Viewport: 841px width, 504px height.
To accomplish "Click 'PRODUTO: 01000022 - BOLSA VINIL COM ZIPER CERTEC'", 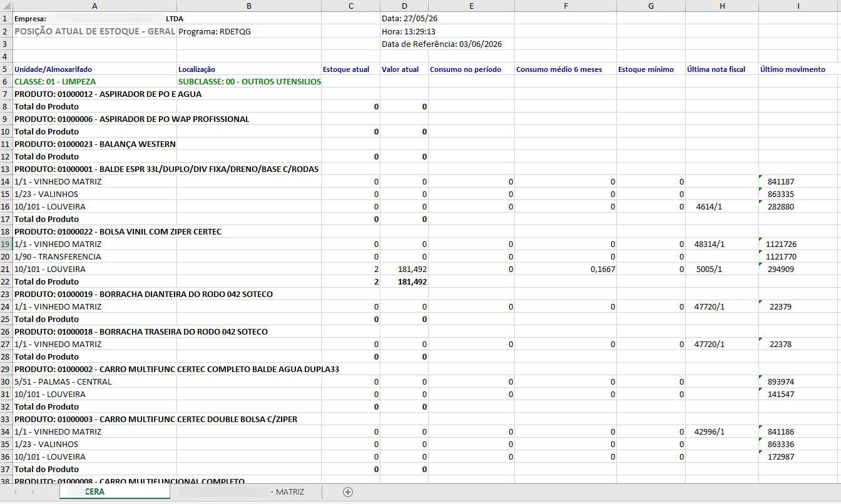I will [x=118, y=231].
